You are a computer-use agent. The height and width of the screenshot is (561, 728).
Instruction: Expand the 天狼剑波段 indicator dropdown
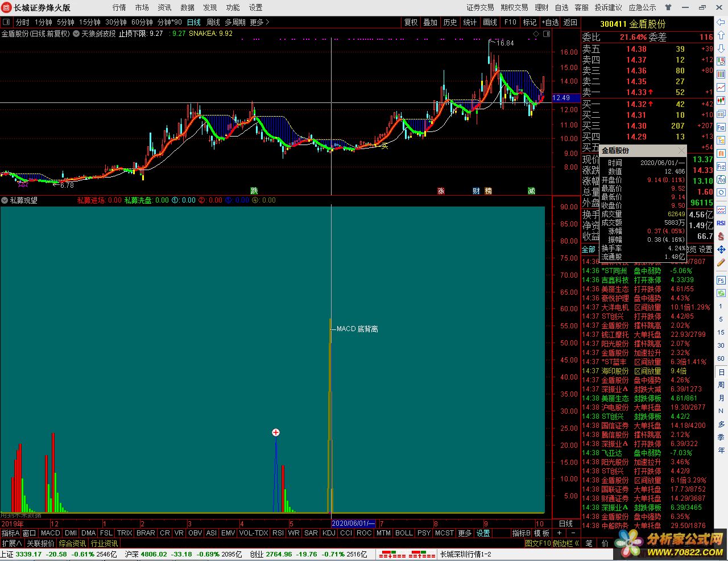coord(76,34)
